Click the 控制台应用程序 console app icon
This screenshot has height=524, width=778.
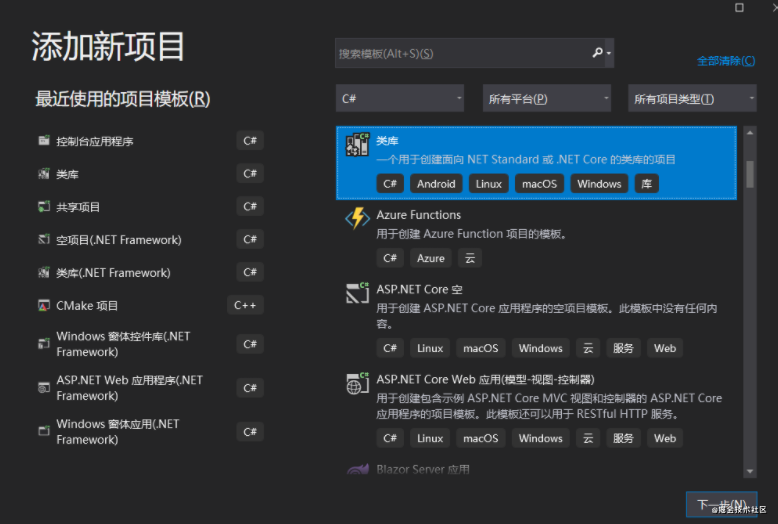(x=44, y=141)
